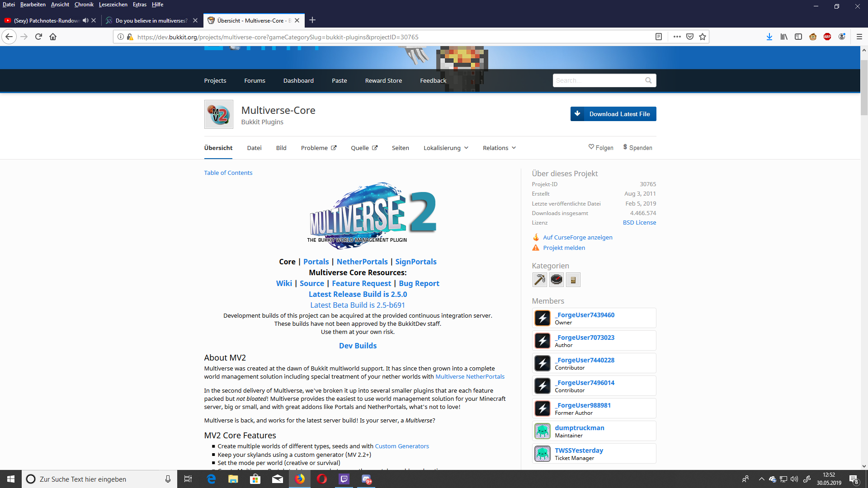This screenshot has width=868, height=488.
Task: Expand the Lokalisierung dropdown
Action: click(x=446, y=148)
